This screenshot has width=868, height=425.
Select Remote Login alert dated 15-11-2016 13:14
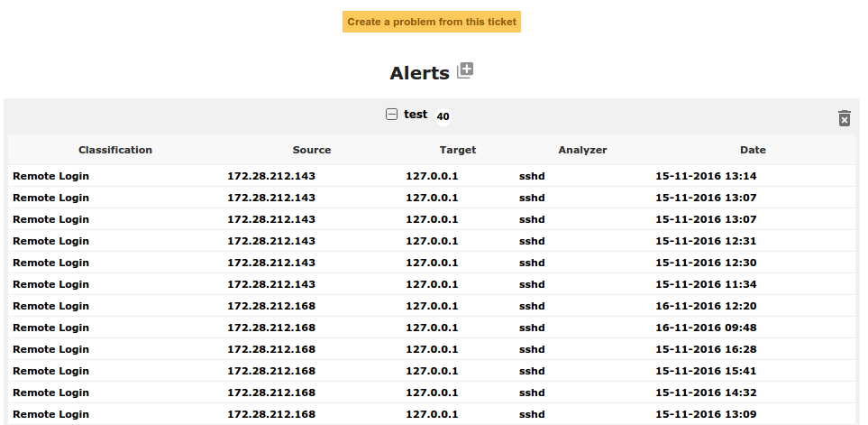432,176
